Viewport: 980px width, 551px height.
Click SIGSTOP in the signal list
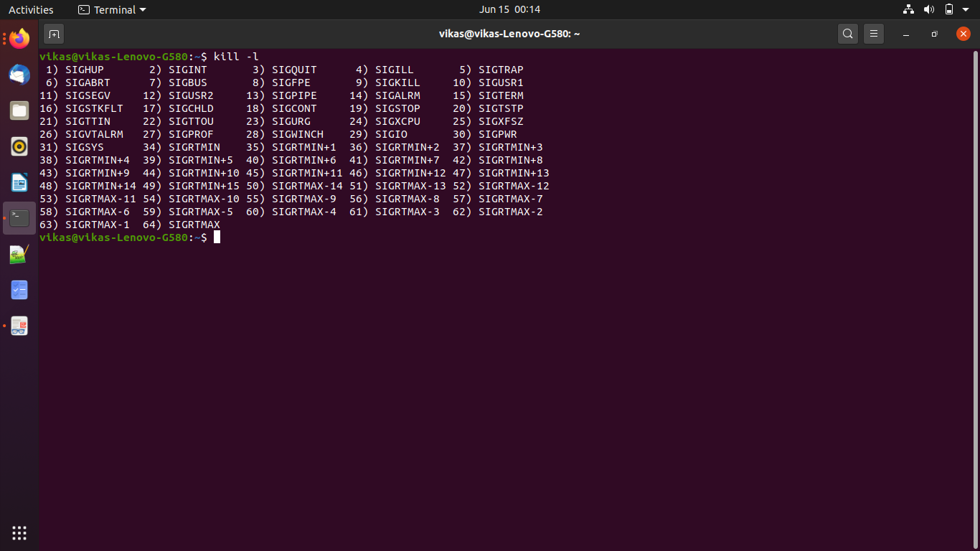(397, 108)
